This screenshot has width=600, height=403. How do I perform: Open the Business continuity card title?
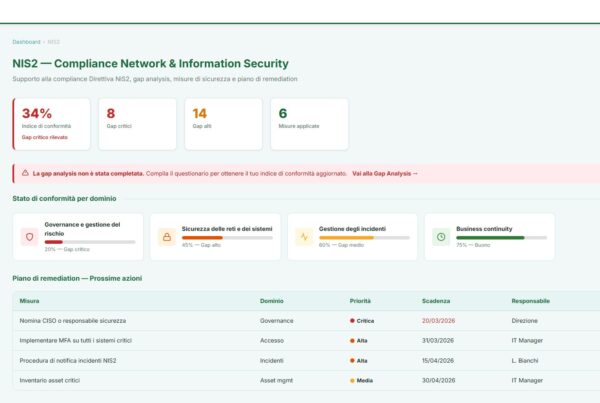coord(484,229)
